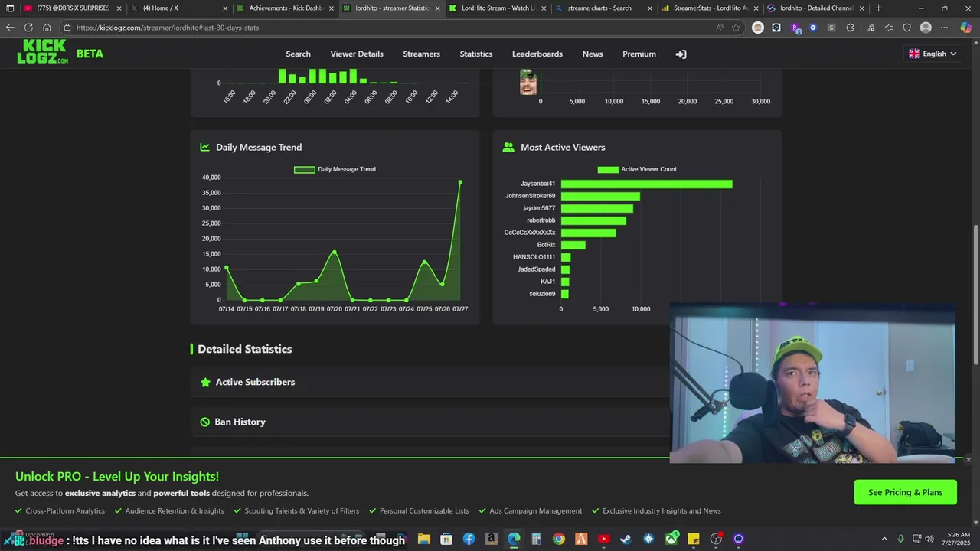The width and height of the screenshot is (980, 551).
Task: Click the Ban History ban icon
Action: click(x=204, y=422)
